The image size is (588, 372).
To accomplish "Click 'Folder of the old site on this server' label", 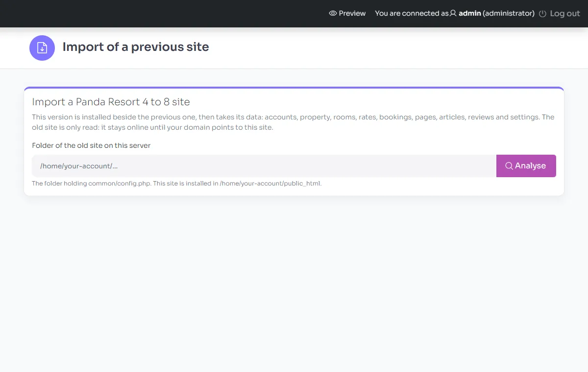I will click(x=91, y=145).
